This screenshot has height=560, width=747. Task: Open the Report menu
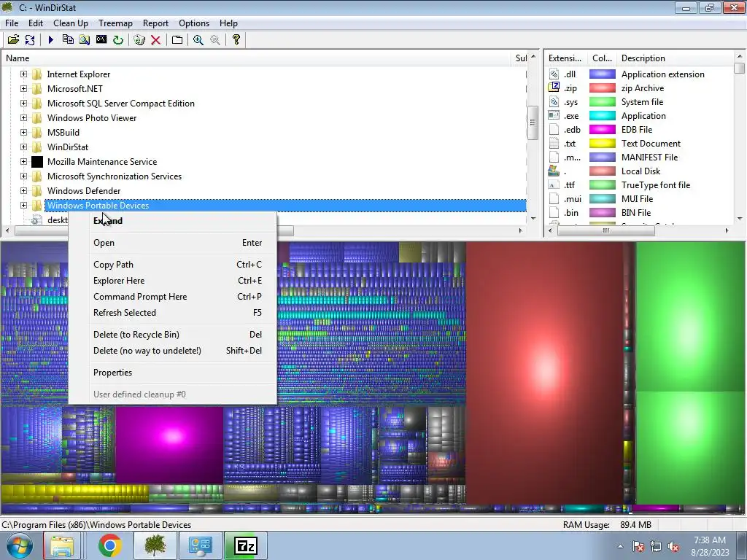156,23
